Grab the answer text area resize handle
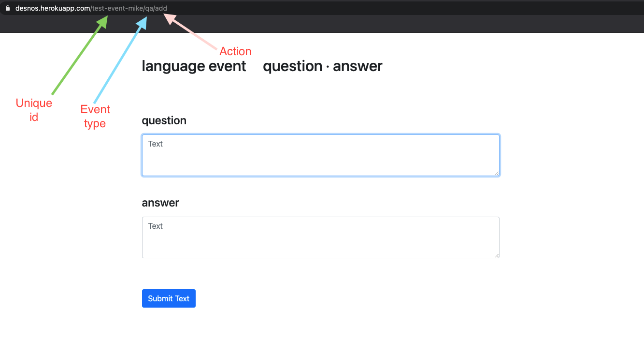Viewport: 644px width, 355px height. tap(496, 255)
